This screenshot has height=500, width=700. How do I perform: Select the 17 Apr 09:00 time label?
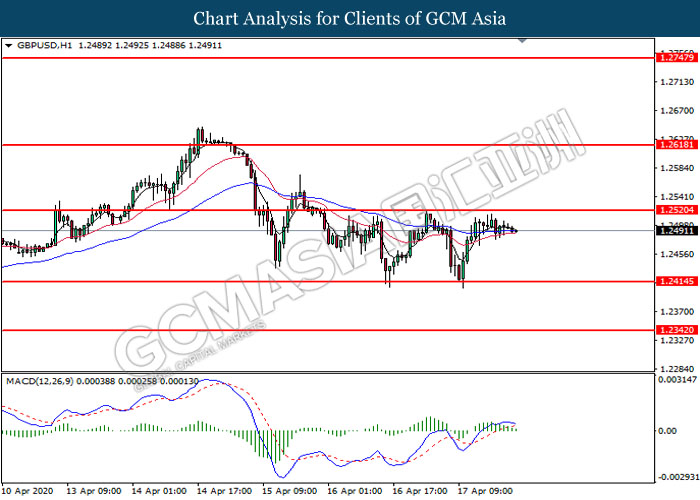point(488,491)
